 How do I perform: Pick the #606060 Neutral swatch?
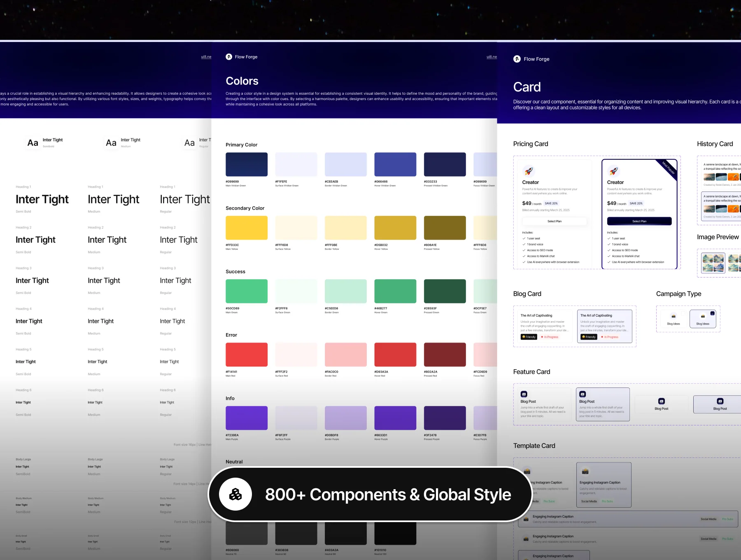pos(247,534)
